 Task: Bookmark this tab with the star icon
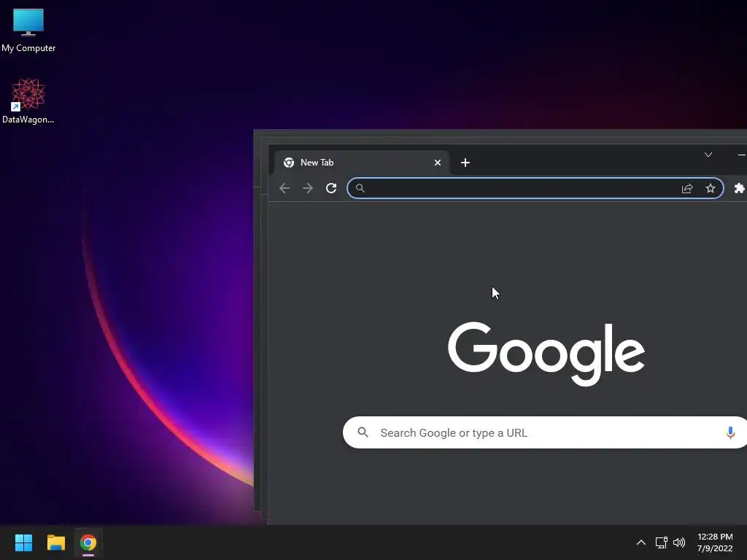coord(711,188)
